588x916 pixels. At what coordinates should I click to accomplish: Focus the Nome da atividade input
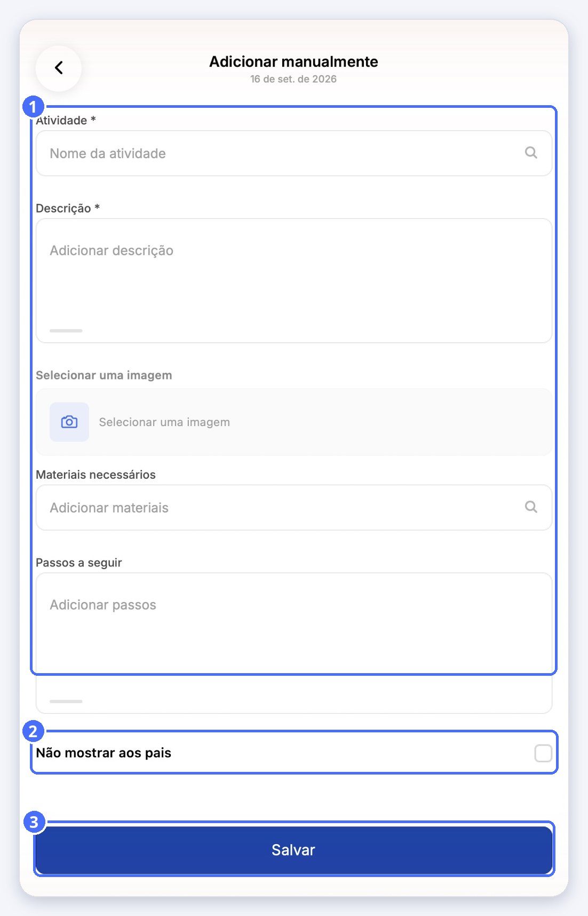pos(293,153)
